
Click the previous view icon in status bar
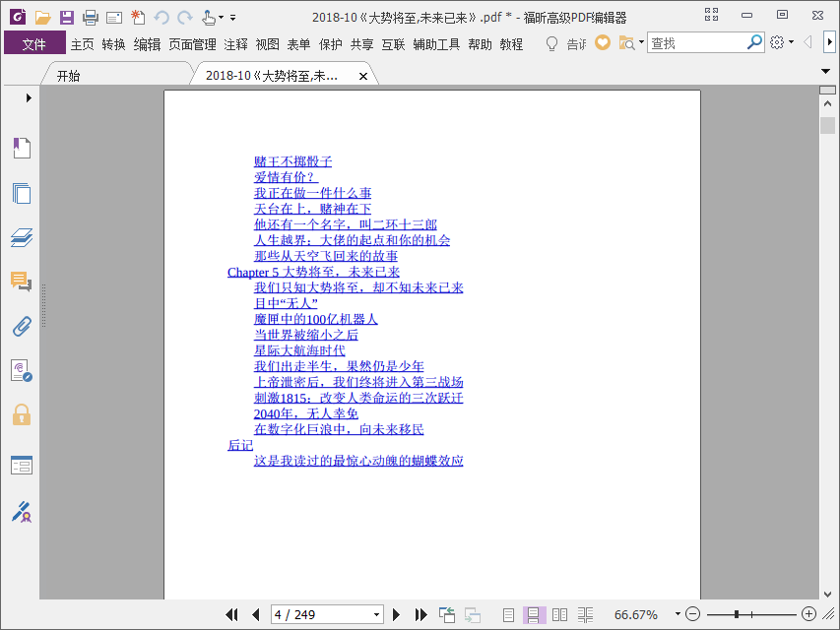click(x=447, y=614)
